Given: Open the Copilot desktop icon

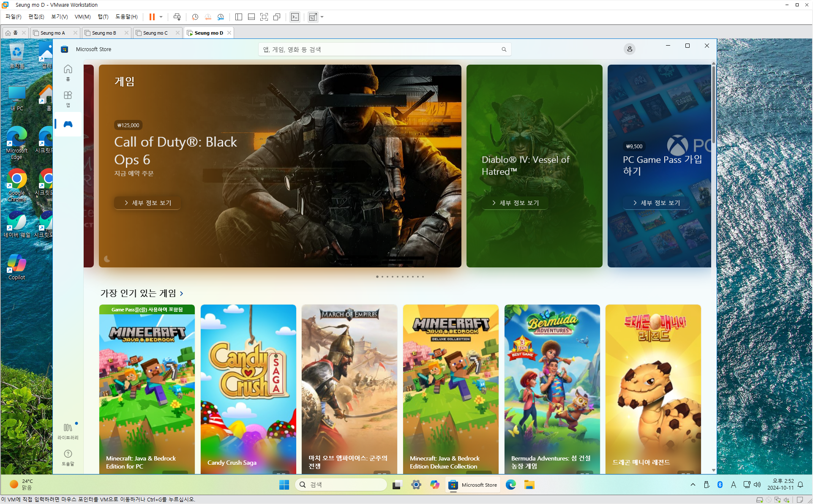Looking at the screenshot, I should (17, 267).
